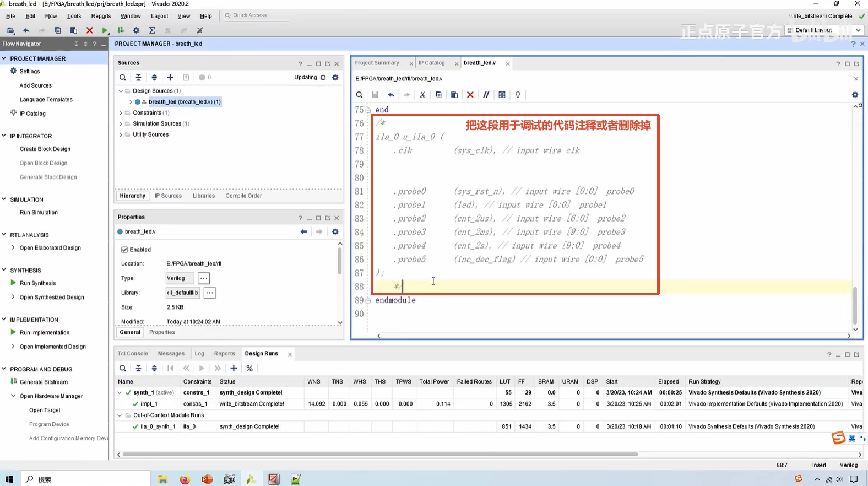Screen dimensions: 868x486
Task: Toggle line comments with the // icon
Action: [x=486, y=95]
